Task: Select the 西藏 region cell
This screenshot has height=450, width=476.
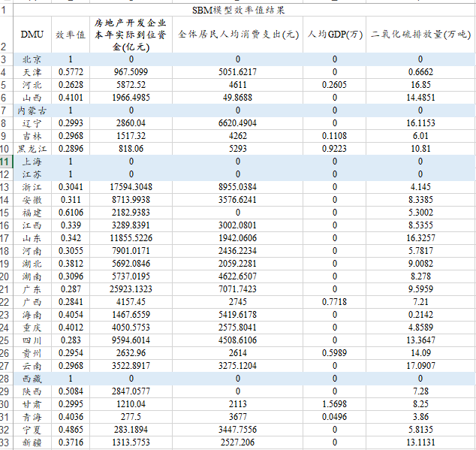Action: 32,379
